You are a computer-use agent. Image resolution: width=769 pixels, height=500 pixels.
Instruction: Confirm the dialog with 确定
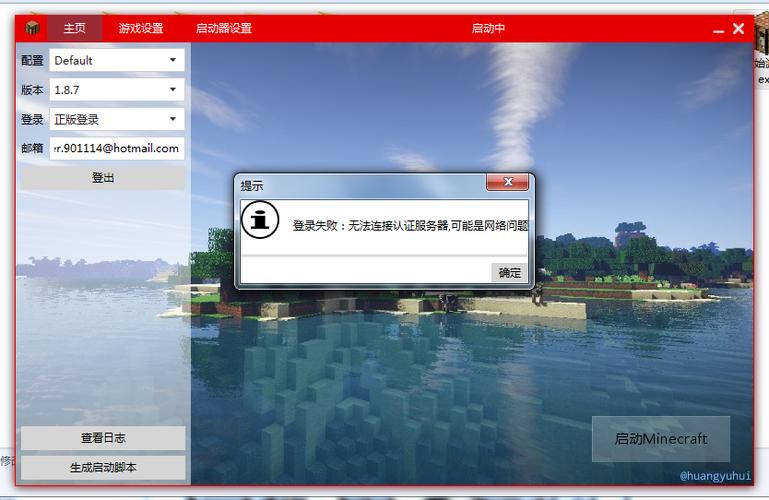(x=510, y=273)
